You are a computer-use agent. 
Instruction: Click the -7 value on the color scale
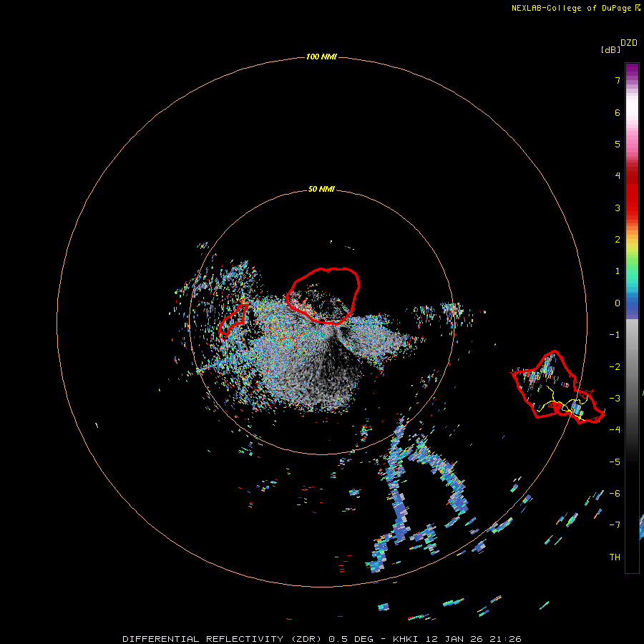(615, 525)
